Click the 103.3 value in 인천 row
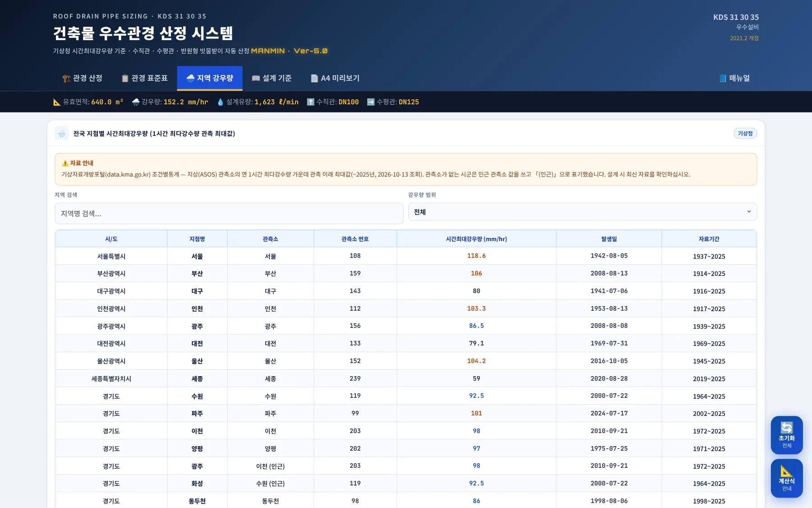 (476, 309)
